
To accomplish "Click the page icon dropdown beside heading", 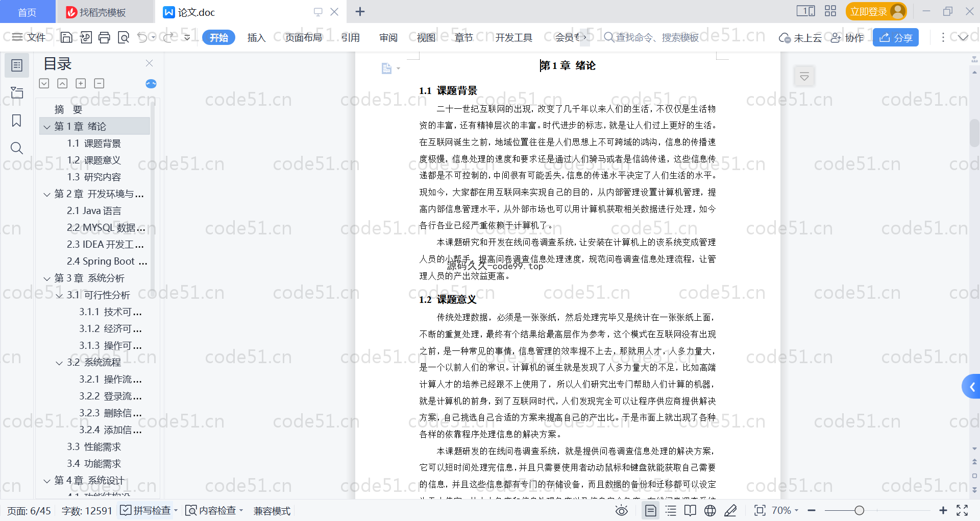I will point(390,68).
